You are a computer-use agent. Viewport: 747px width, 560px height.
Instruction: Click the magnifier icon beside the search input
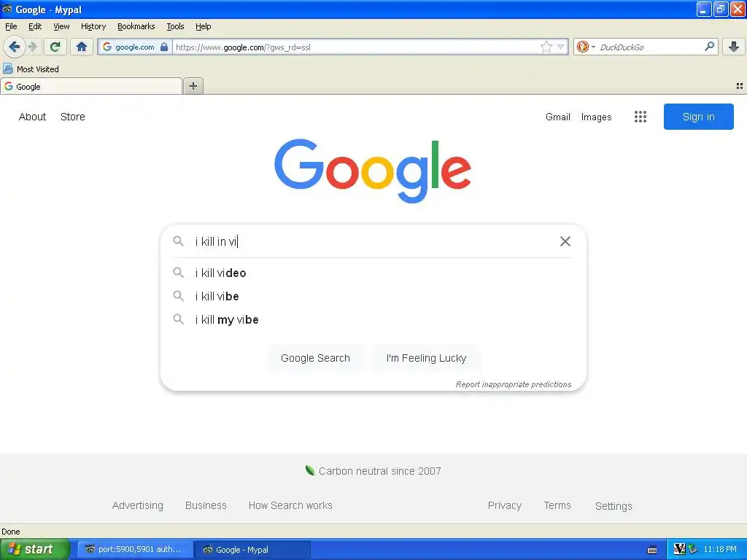click(x=178, y=241)
